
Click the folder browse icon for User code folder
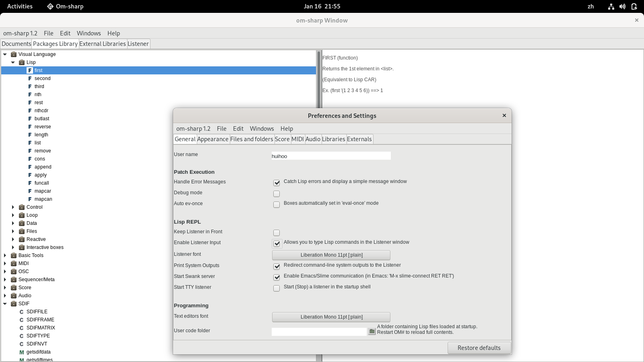(x=372, y=331)
